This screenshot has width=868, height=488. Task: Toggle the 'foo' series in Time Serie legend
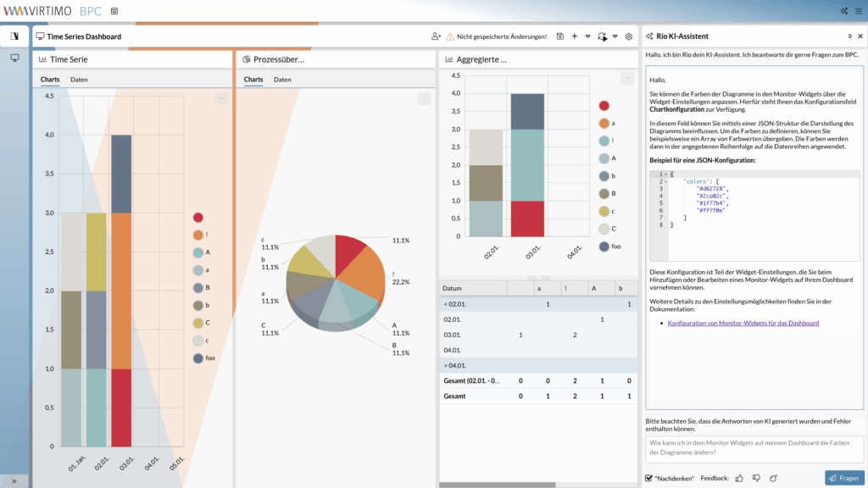tap(198, 358)
